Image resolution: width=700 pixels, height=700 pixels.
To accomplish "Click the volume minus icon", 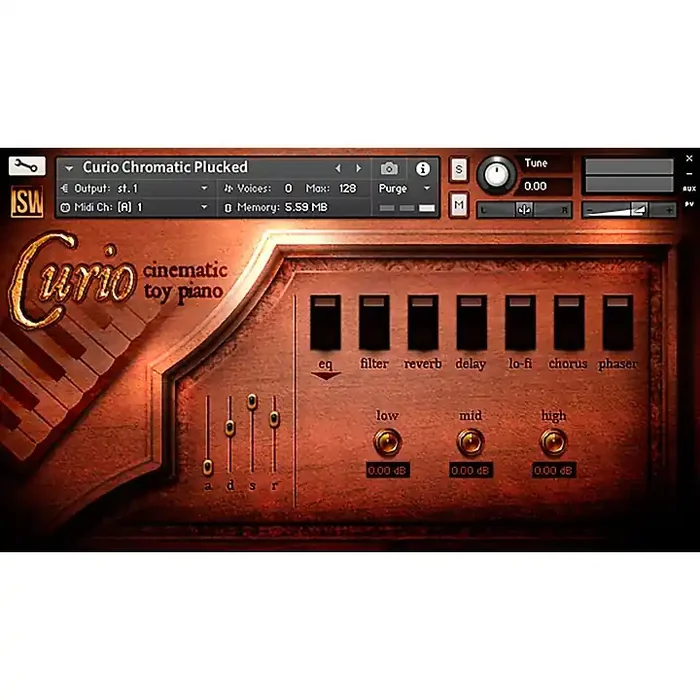I will pyautogui.click(x=590, y=210).
